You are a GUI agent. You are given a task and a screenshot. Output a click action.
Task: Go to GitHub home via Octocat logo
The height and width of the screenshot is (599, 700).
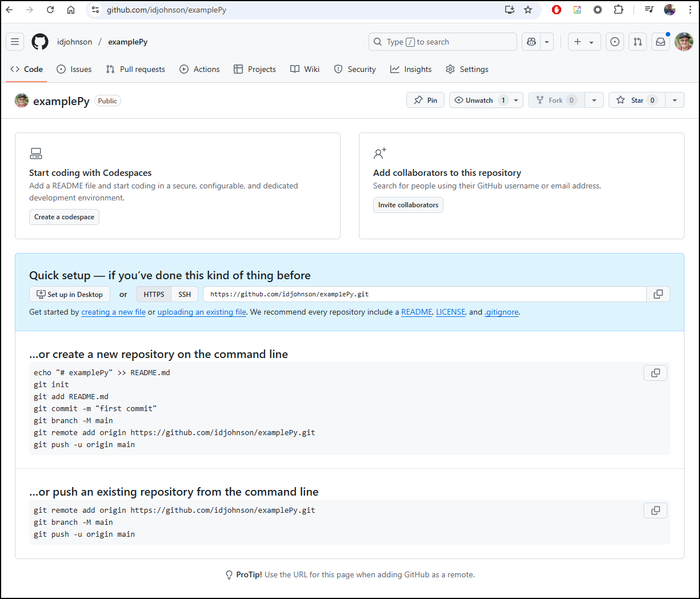click(x=40, y=42)
